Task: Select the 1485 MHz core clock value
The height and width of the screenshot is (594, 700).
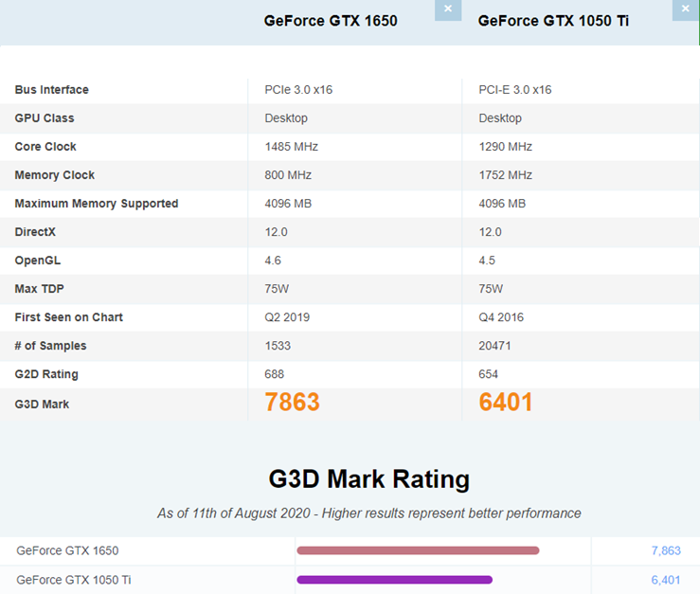Action: point(291,147)
